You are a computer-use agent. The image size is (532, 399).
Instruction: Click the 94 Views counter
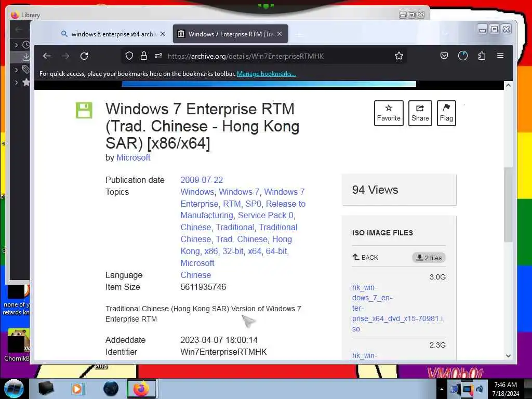pyautogui.click(x=375, y=190)
